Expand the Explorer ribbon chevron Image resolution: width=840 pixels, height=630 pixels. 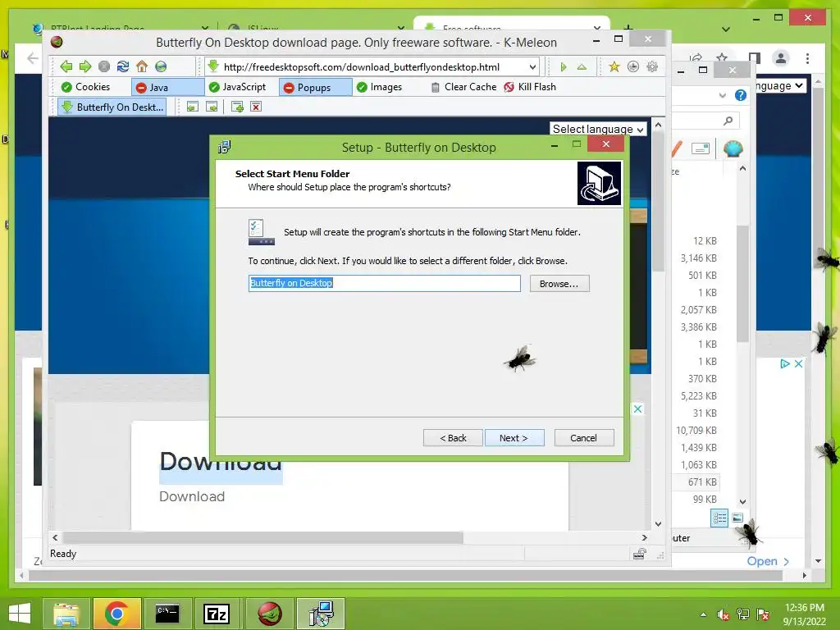tap(722, 95)
